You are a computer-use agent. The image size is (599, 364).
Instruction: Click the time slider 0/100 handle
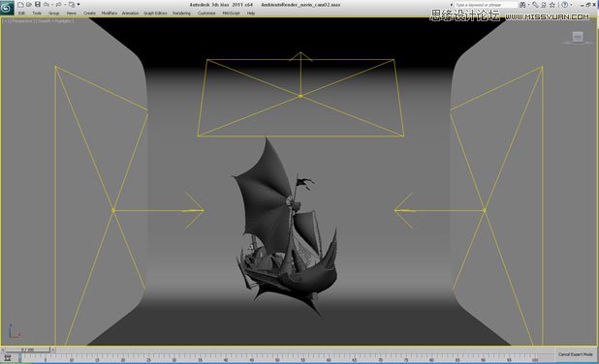(27, 349)
